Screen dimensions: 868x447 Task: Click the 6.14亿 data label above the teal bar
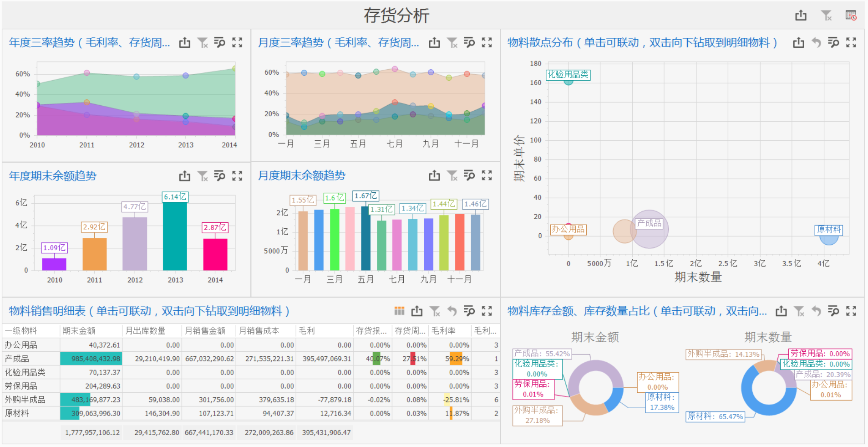click(x=175, y=197)
